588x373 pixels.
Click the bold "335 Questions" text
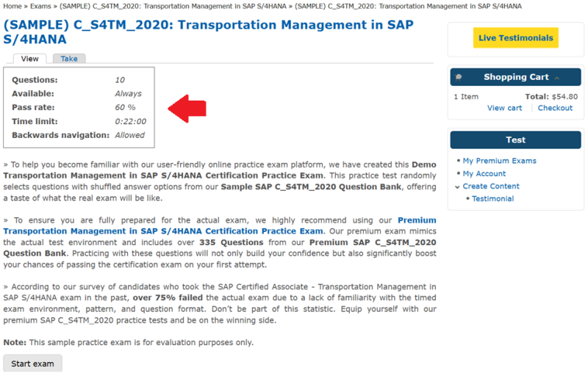[x=232, y=242]
